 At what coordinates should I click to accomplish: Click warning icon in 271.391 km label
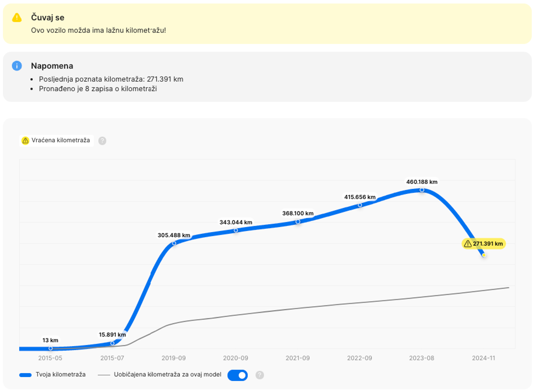[x=468, y=244]
